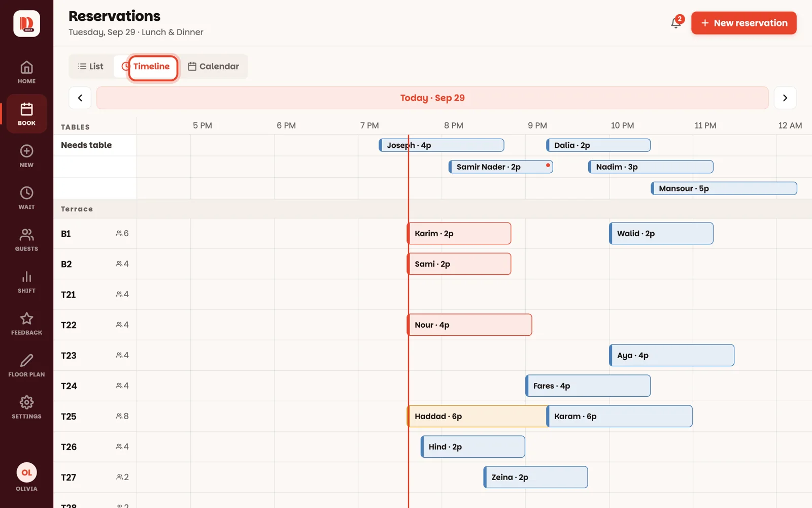
Task: Open Dalia 2p reservation
Action: point(598,145)
